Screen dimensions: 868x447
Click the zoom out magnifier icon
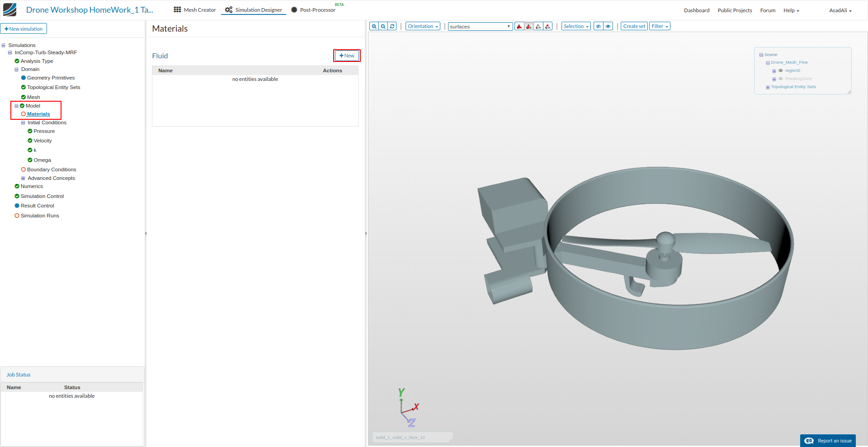coord(383,26)
